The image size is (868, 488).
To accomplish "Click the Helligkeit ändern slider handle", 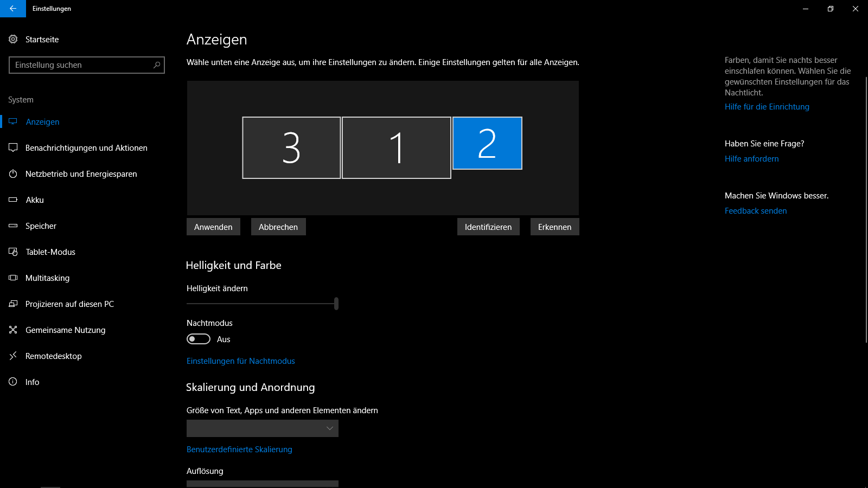I will tap(336, 304).
